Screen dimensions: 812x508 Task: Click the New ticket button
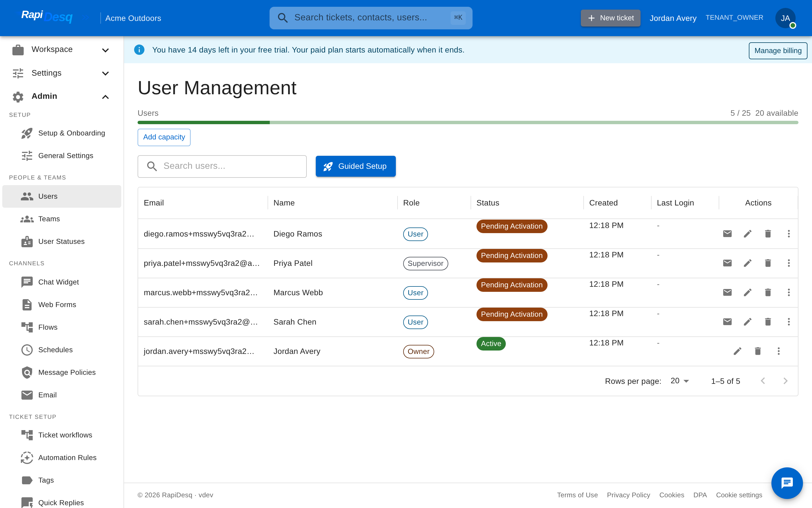[x=610, y=18]
